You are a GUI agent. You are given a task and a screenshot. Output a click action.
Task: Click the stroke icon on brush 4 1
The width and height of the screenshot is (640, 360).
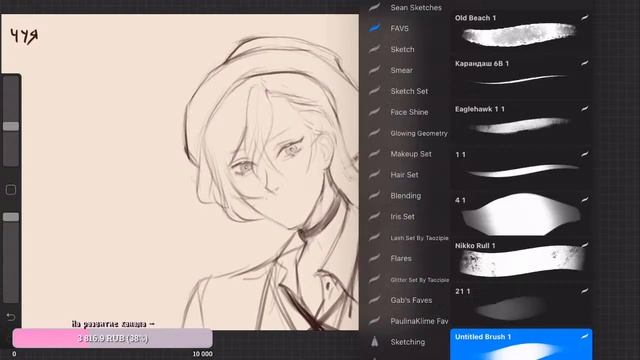pyautogui.click(x=584, y=200)
